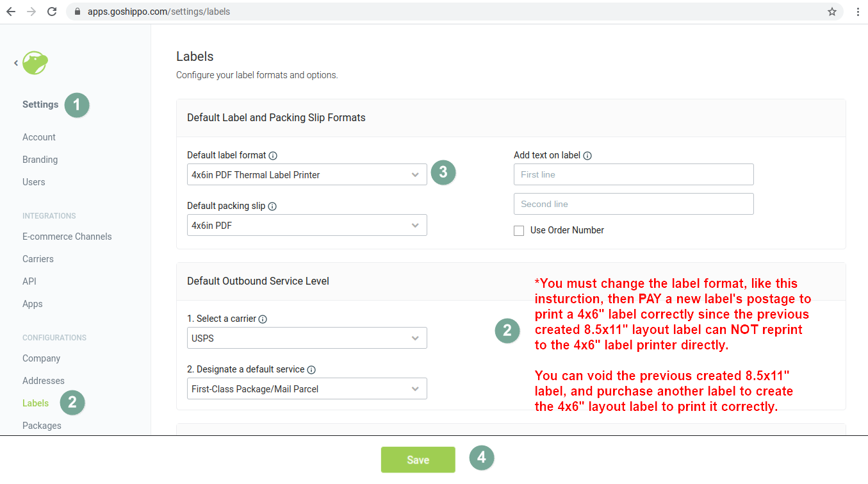
Task: Reload the page using browser refresh icon
Action: click(x=53, y=12)
